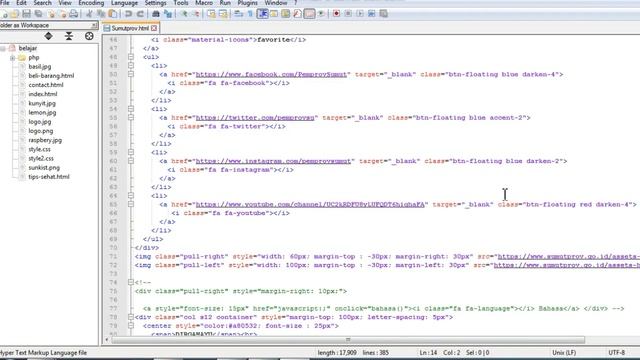Screen dimensions: 640x360
Task: Zoom out using toolbar icon
Action: [x=196, y=14]
